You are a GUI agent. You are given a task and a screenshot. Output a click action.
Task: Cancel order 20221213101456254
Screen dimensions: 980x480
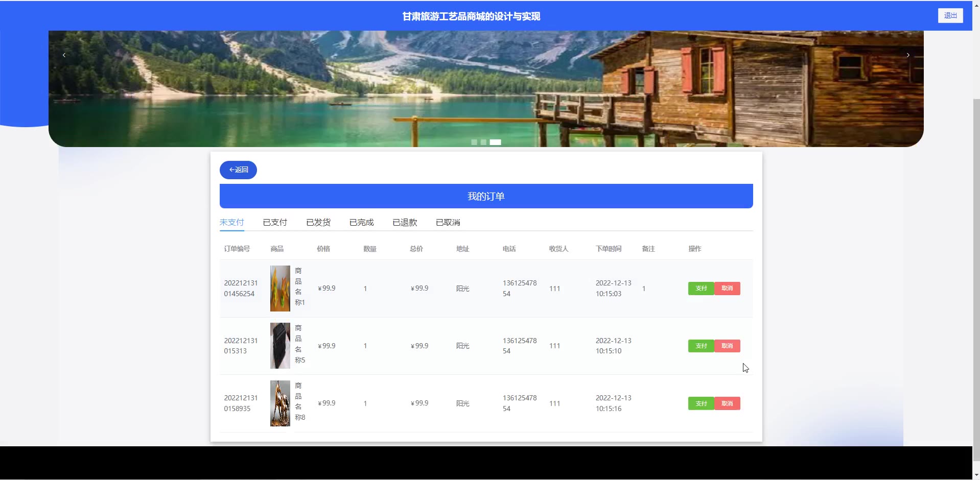[x=727, y=289]
